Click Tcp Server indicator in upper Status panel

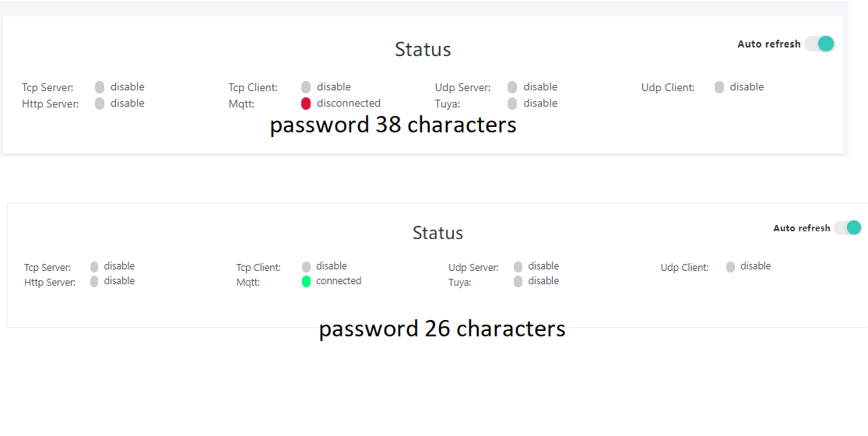[x=100, y=87]
